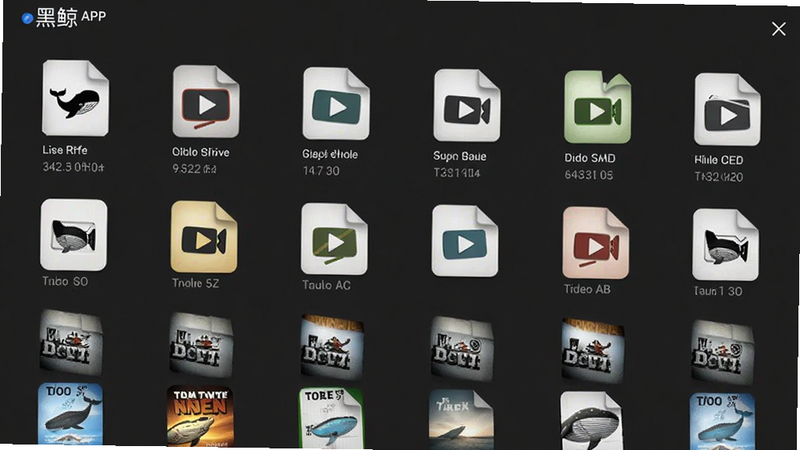
Task: Click the value 64331 05
Action: (x=589, y=175)
